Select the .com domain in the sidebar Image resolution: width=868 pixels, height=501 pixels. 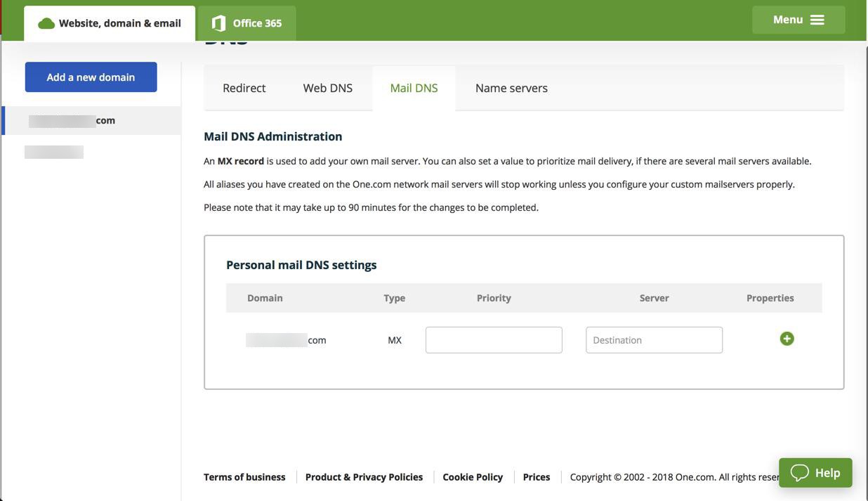click(72, 120)
